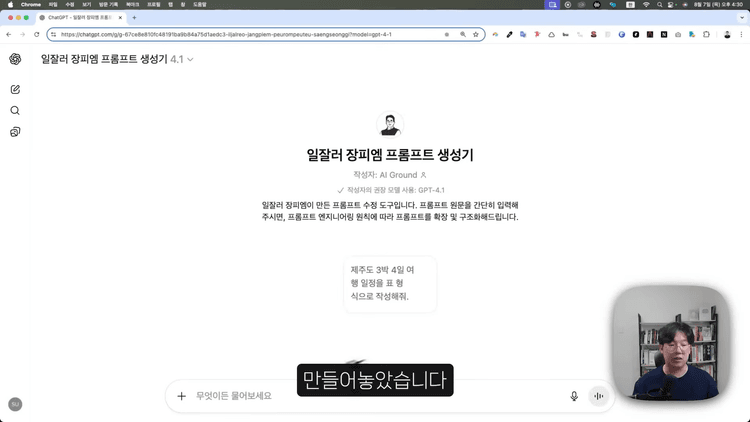Start voice mode with the waveform button

click(x=599, y=396)
